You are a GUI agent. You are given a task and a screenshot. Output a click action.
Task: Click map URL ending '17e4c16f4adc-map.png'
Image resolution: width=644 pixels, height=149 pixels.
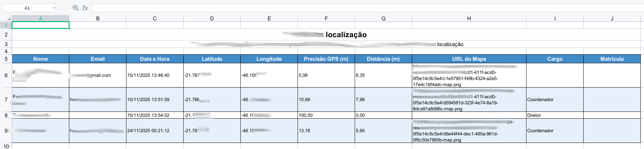tap(469, 75)
